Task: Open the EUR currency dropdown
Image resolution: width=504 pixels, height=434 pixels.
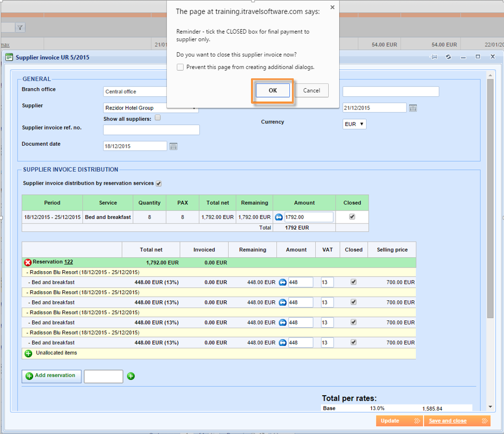Action: tap(354, 124)
